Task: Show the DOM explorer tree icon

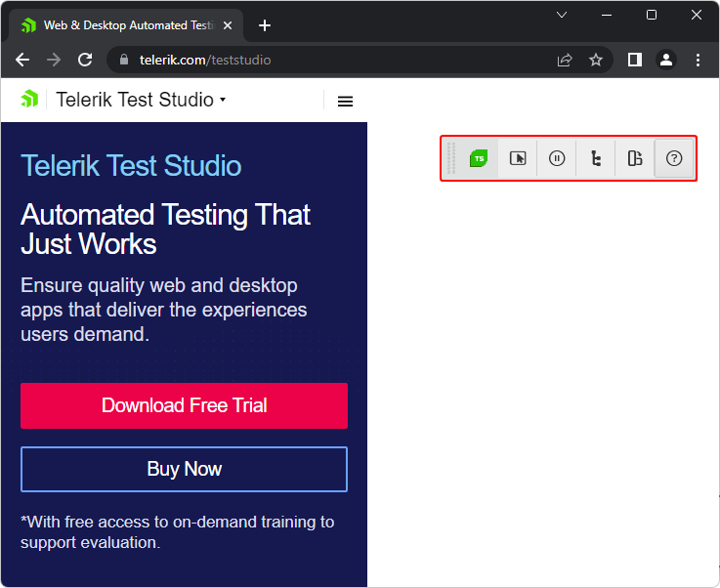Action: point(596,158)
